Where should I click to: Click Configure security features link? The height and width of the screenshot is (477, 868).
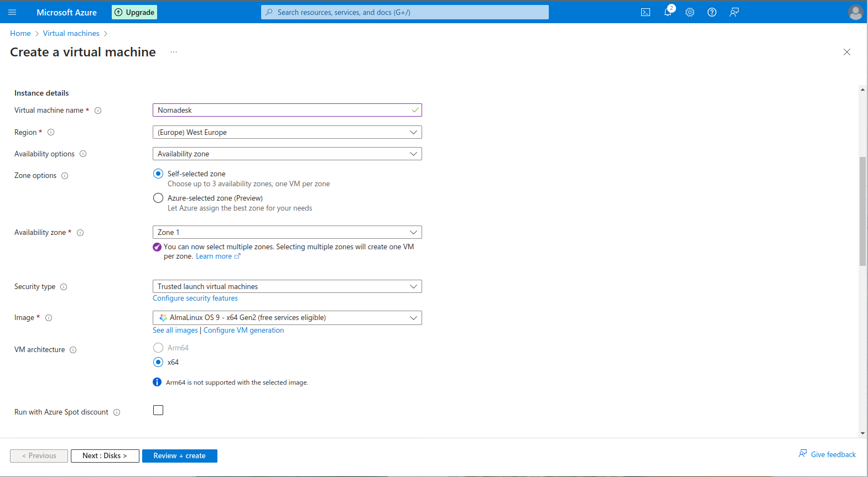(195, 298)
